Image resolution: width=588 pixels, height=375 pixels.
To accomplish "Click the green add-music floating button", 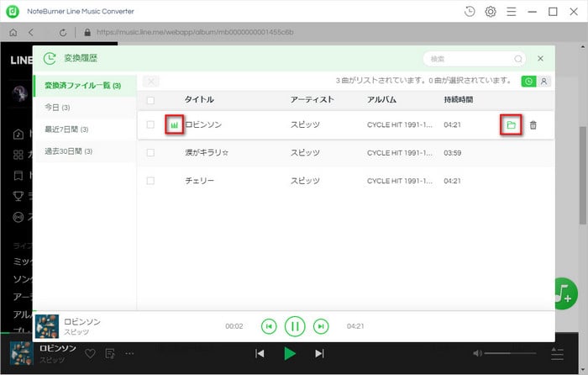I will pyautogui.click(x=566, y=293).
